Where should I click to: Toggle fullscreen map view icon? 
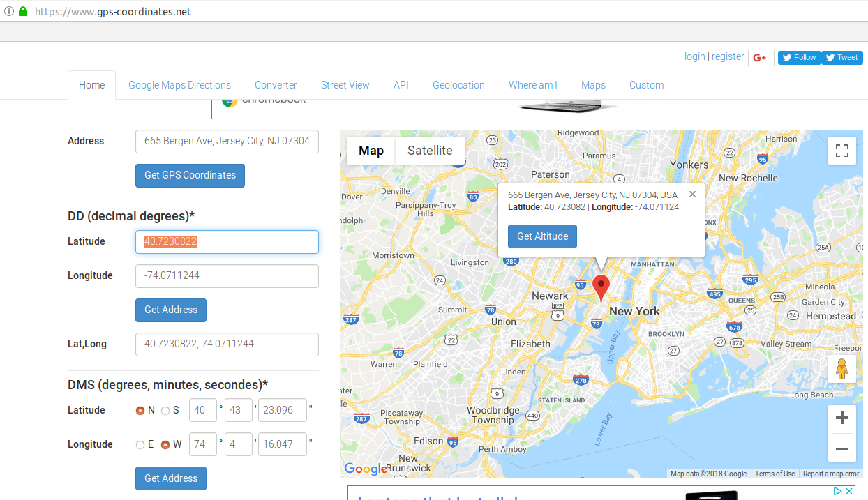click(842, 151)
